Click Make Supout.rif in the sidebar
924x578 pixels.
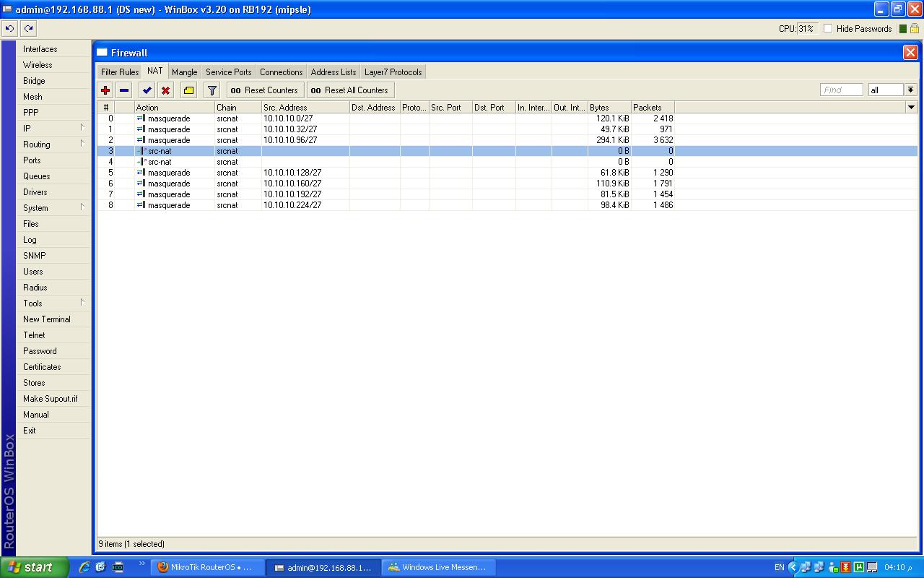pos(54,399)
